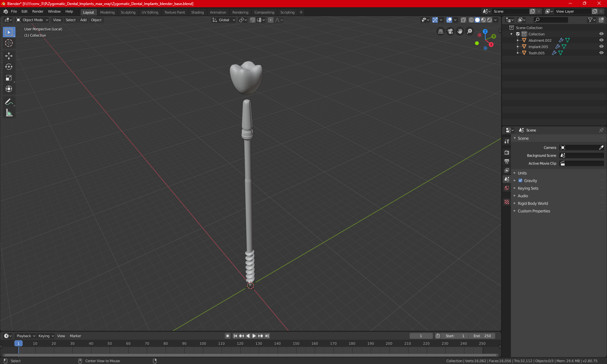Switch to Sculpting workspace tab
The image size is (607, 364).
click(x=128, y=12)
